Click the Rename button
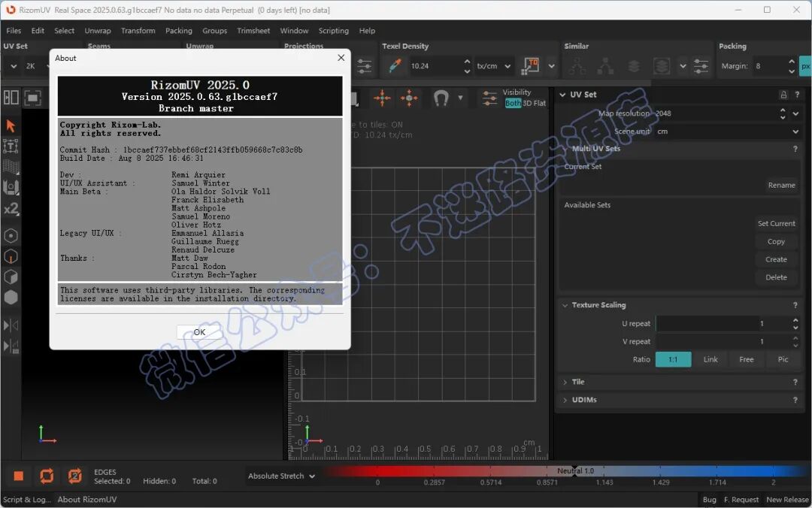Image resolution: width=812 pixels, height=508 pixels. (x=781, y=185)
